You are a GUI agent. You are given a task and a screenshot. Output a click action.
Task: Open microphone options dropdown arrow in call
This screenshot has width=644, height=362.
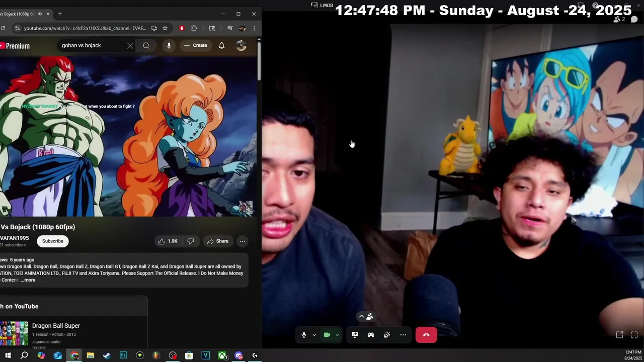314,335
